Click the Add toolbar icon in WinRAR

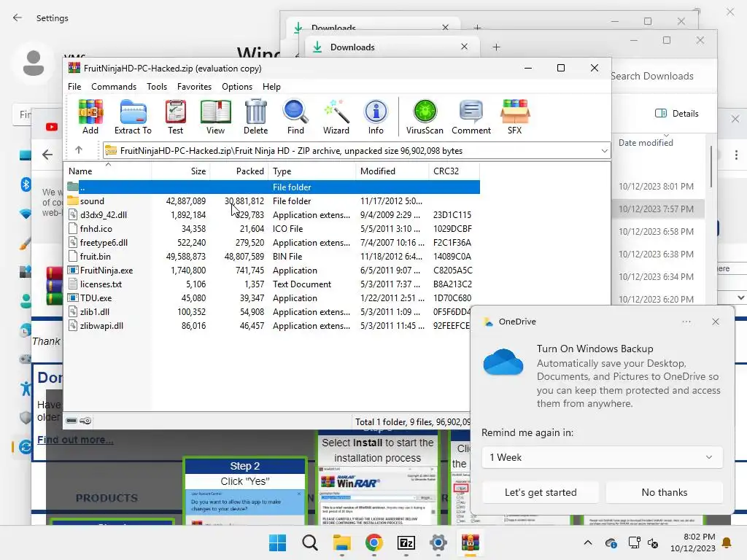(x=90, y=117)
